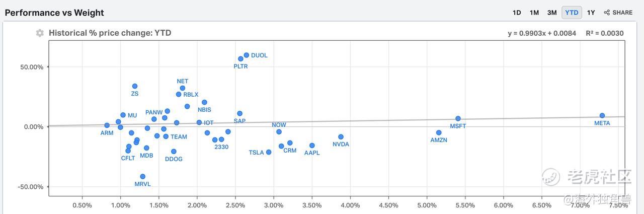Viewport: 644px width, 214px height.
Task: Click the DUOL data point
Action: pos(247,55)
